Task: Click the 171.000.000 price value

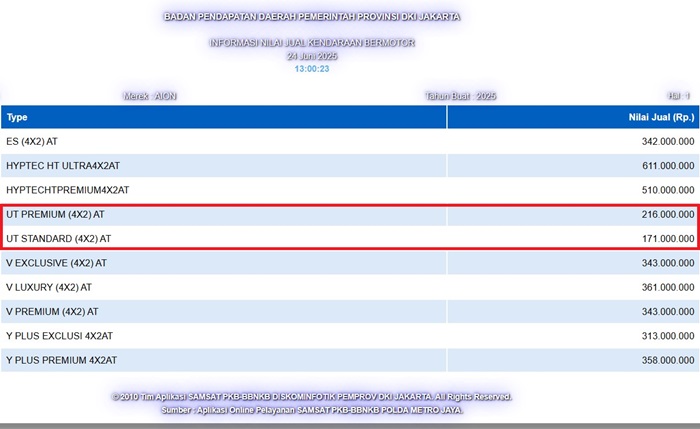Action: coord(668,238)
